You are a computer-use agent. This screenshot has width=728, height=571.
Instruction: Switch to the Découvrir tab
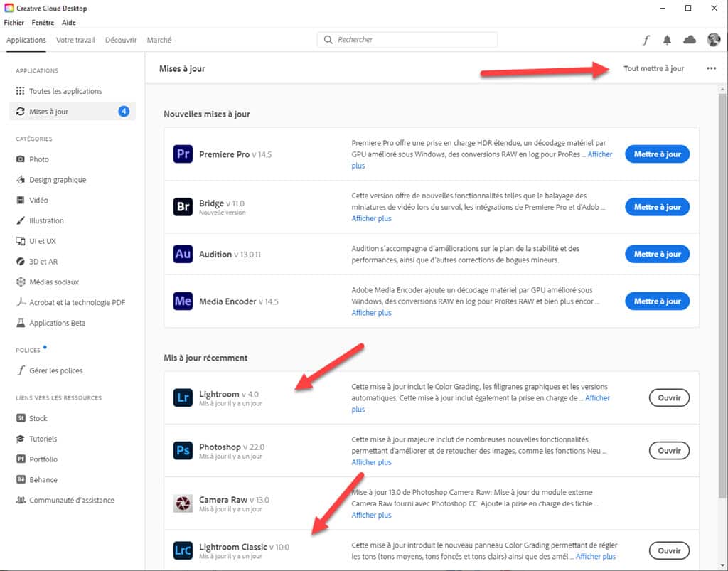coord(121,40)
